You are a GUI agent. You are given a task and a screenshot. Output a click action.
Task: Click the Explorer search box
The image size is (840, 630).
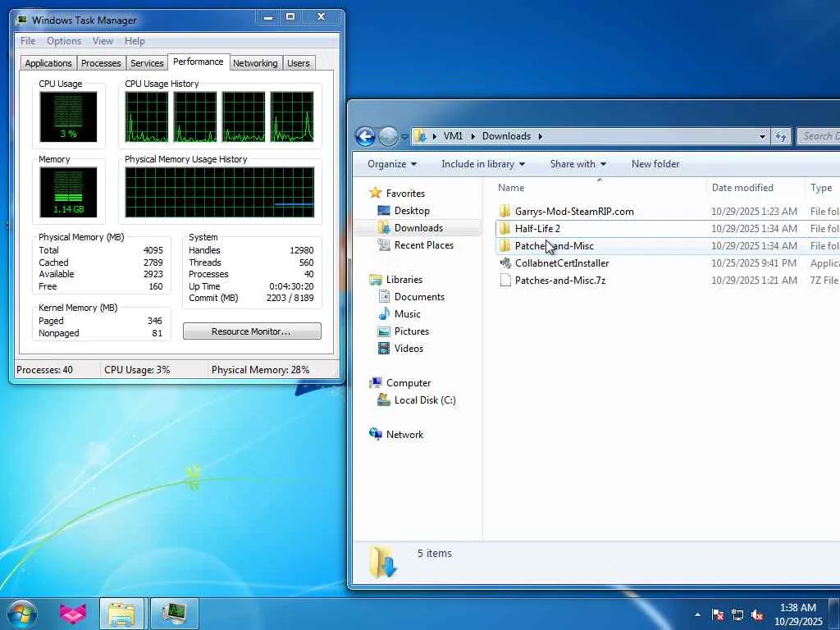[819, 136]
